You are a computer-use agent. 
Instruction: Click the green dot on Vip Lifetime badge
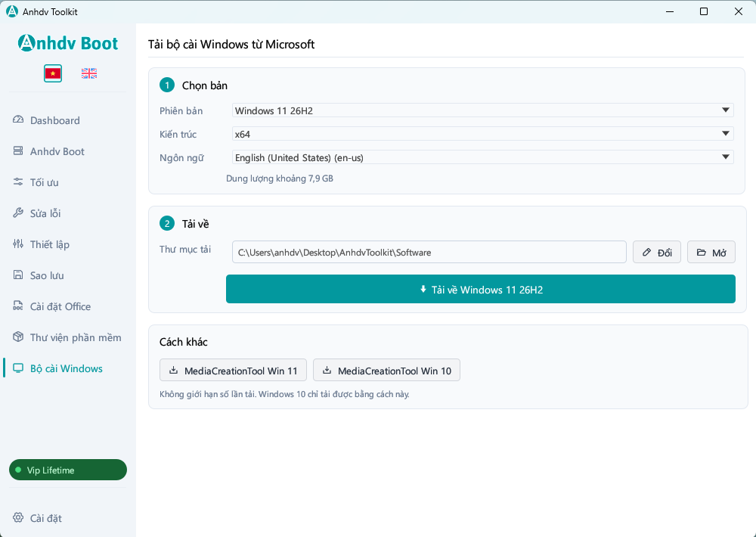18,470
